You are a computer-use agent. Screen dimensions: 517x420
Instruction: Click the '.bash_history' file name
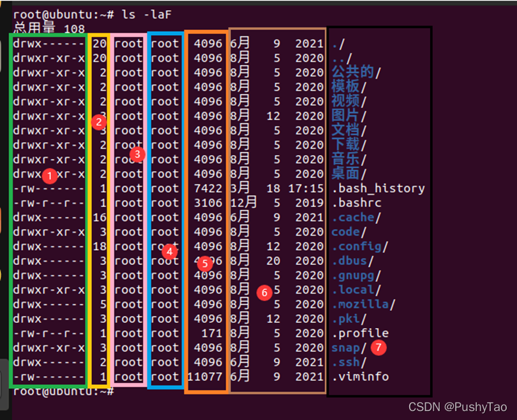(378, 188)
